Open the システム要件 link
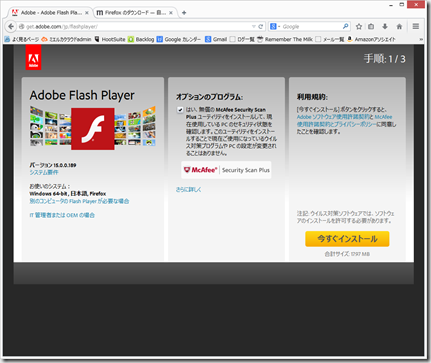 coord(44,172)
